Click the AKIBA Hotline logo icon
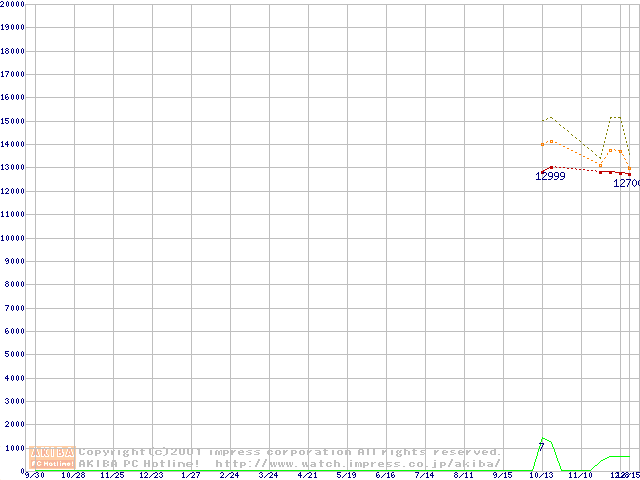Viewport: 640px width, 480px height. pos(53,457)
